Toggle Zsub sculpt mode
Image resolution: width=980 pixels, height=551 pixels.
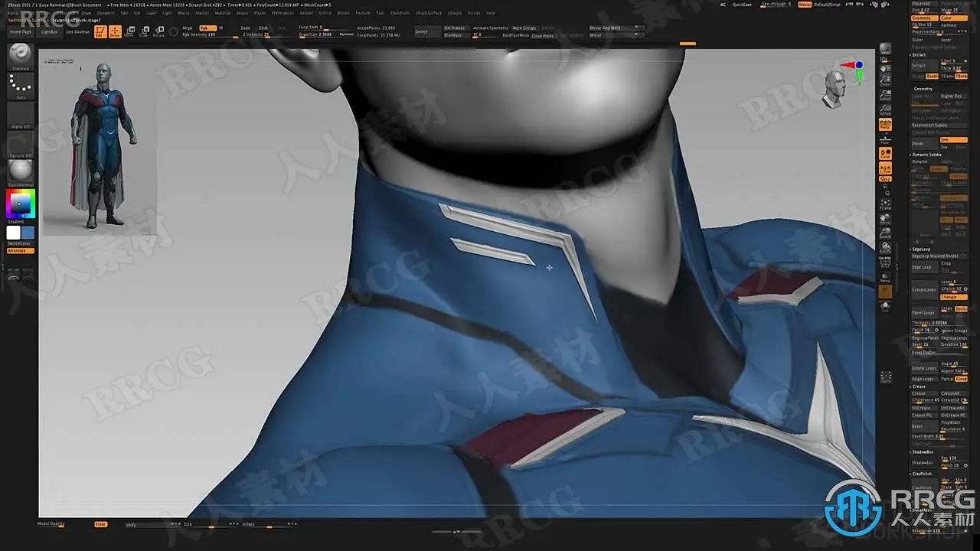(263, 28)
